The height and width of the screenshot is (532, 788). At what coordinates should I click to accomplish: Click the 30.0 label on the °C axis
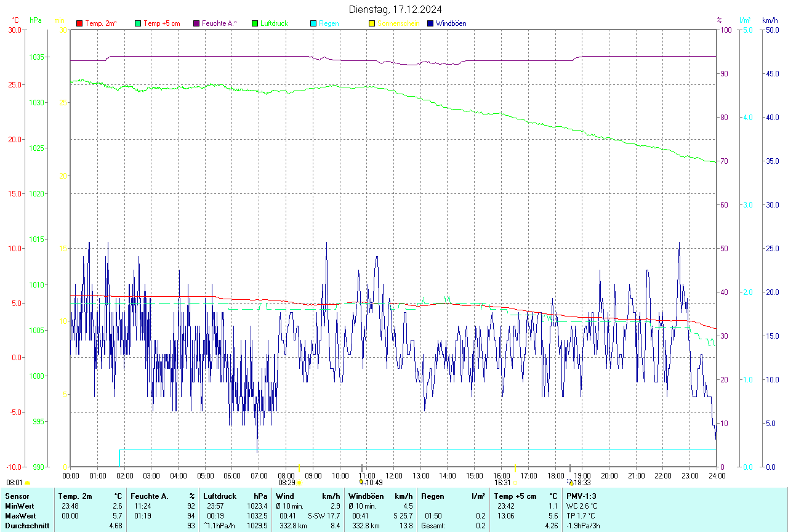coord(15,30)
